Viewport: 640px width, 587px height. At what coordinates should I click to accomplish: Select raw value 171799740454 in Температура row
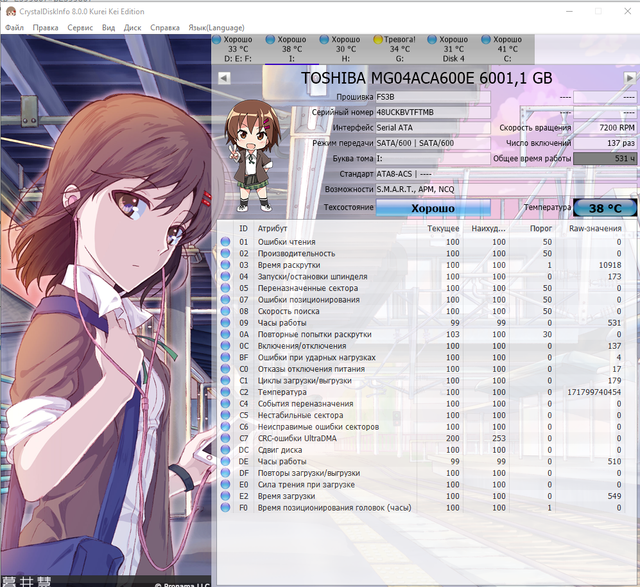(594, 392)
